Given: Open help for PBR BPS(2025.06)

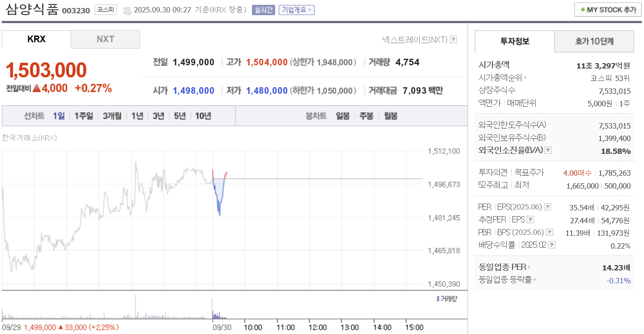Looking at the screenshot, I should pos(551,232).
